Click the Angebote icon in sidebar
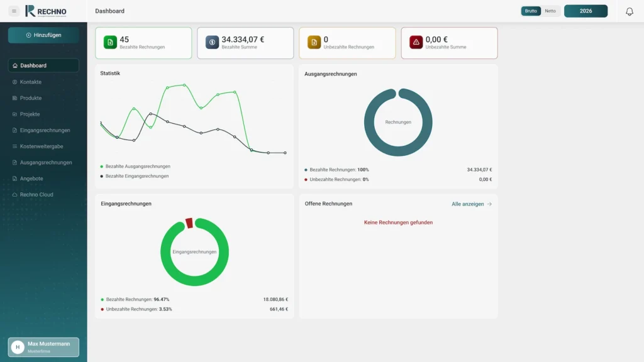The image size is (644, 362). [15, 178]
